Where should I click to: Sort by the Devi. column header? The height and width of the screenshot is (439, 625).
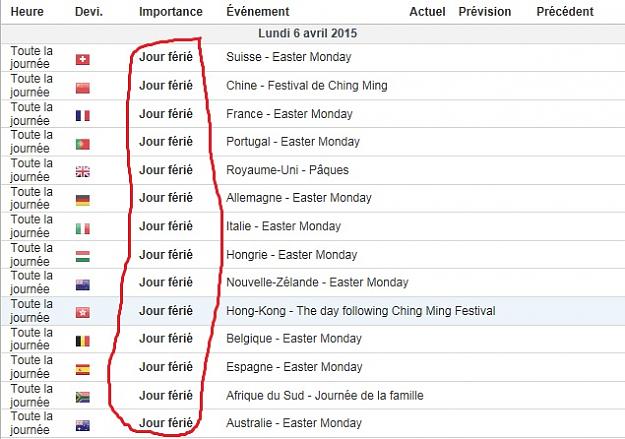coord(89,12)
